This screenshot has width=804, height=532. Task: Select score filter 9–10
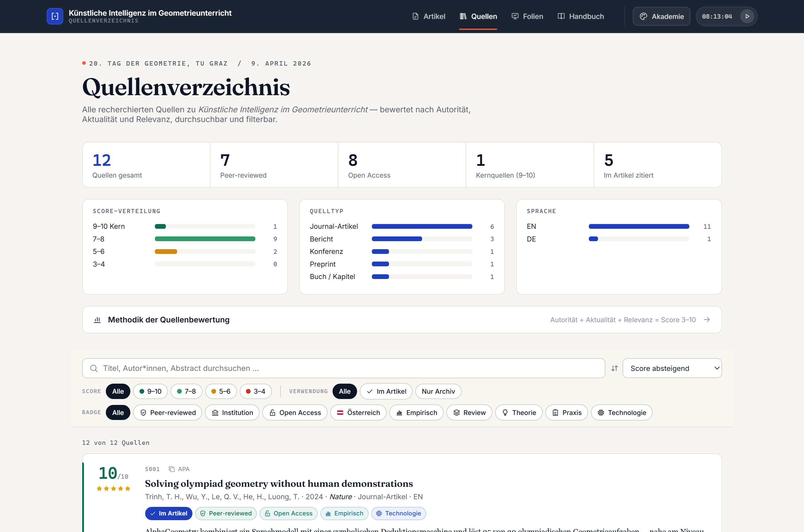coord(150,391)
